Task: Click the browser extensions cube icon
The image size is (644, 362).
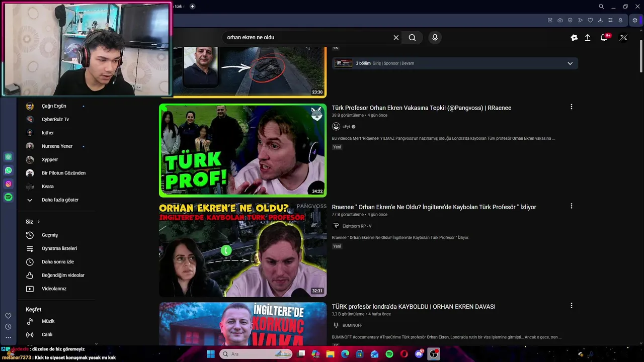Action: click(x=635, y=20)
